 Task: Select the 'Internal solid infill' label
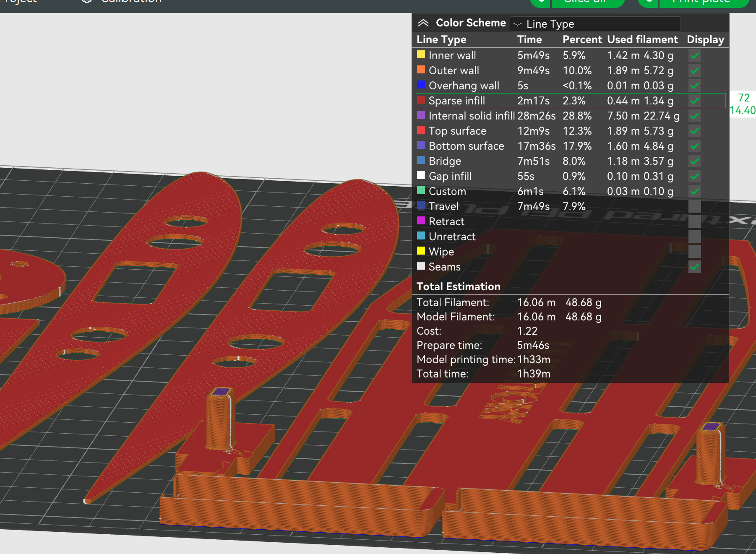click(x=472, y=116)
